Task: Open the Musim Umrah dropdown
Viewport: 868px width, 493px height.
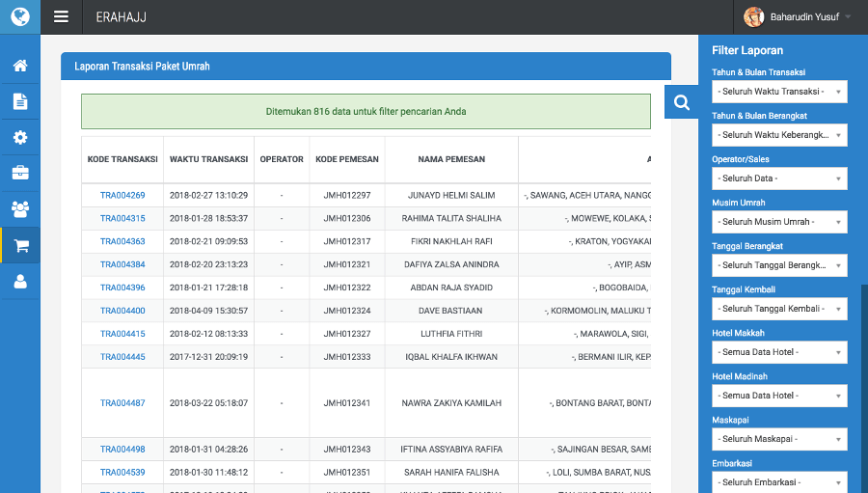Action: (779, 222)
